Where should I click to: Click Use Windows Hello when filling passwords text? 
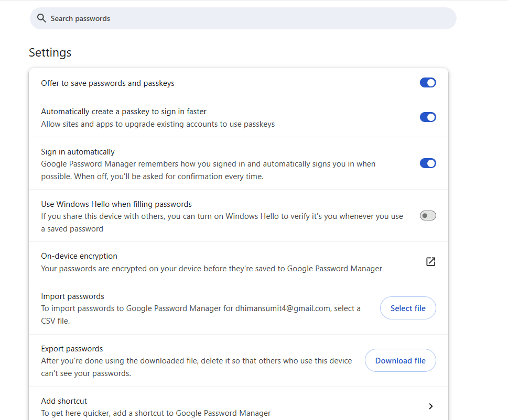pos(116,204)
